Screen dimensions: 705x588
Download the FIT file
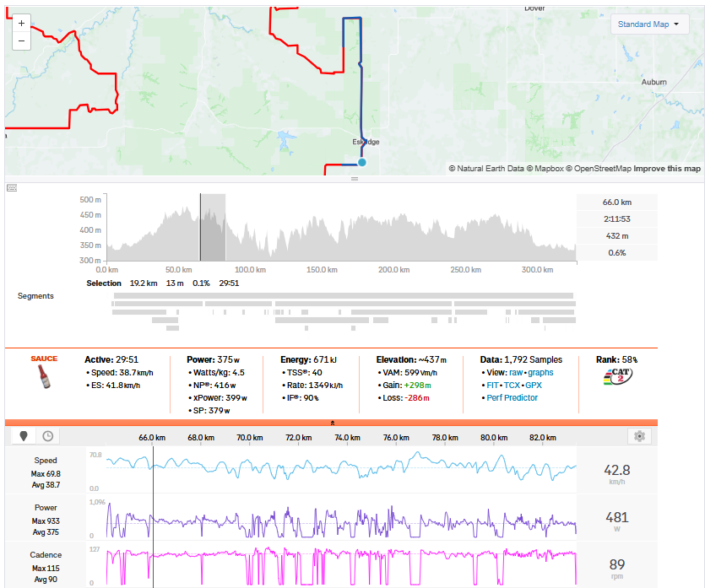[495, 385]
